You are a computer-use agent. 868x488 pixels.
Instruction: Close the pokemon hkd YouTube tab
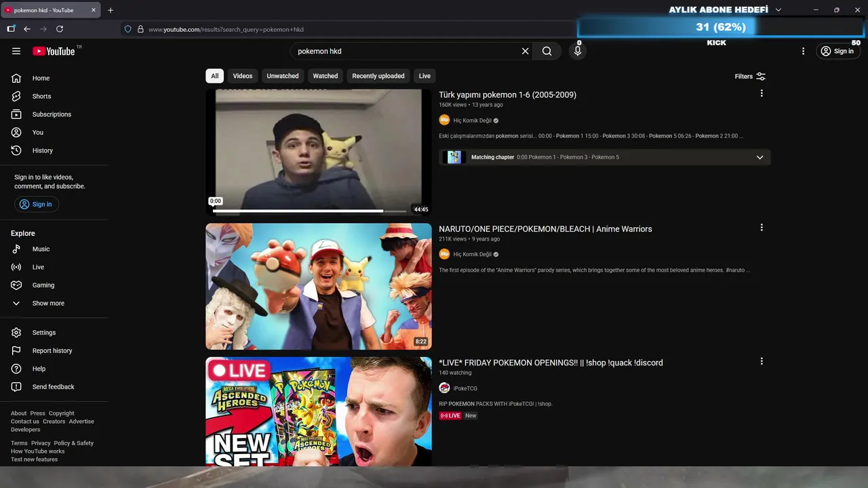94,10
